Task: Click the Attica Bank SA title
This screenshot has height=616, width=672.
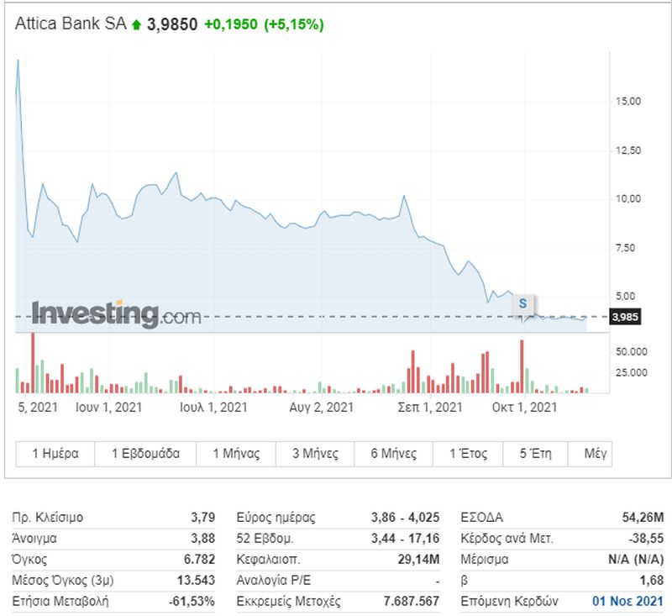Action: click(x=71, y=24)
